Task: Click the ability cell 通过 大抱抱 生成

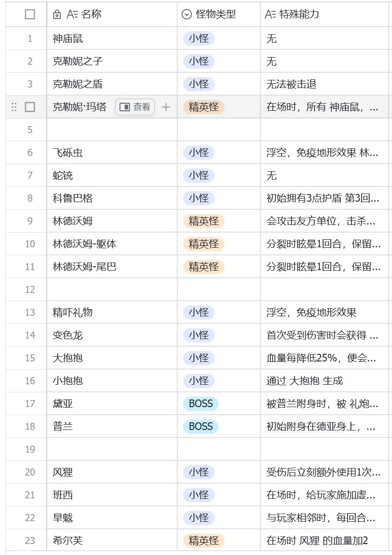Action: point(324,381)
